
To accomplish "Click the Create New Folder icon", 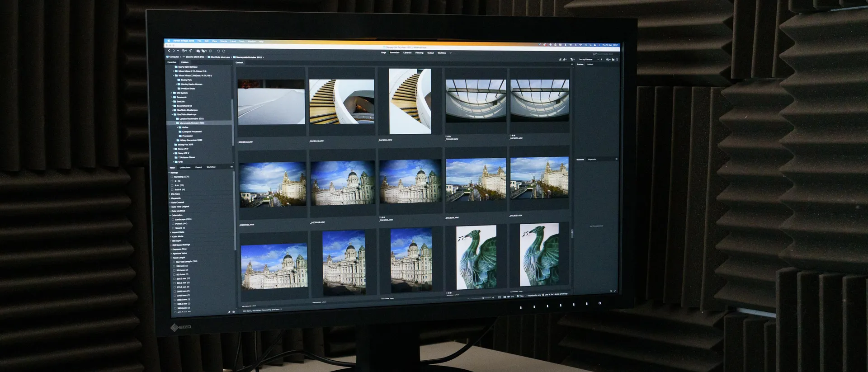I will [613, 59].
